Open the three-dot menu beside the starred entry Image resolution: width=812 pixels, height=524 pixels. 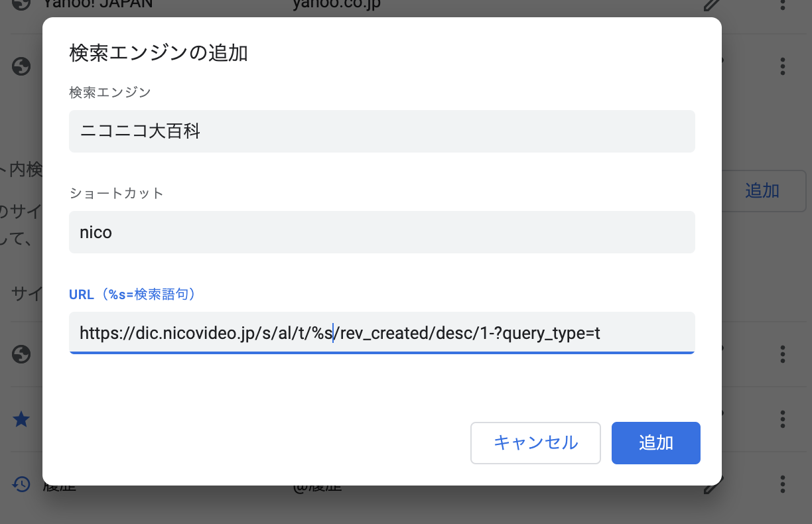pos(782,419)
